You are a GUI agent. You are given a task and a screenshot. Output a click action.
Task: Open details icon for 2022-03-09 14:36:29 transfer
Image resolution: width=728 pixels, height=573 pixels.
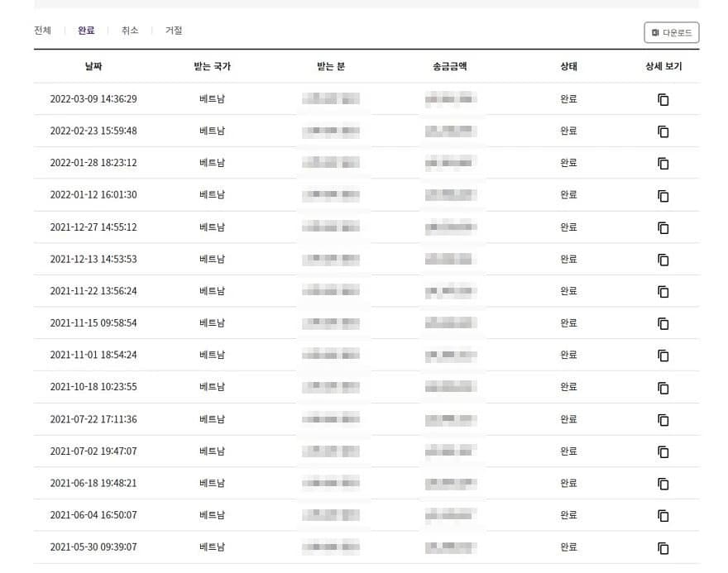pos(663,99)
